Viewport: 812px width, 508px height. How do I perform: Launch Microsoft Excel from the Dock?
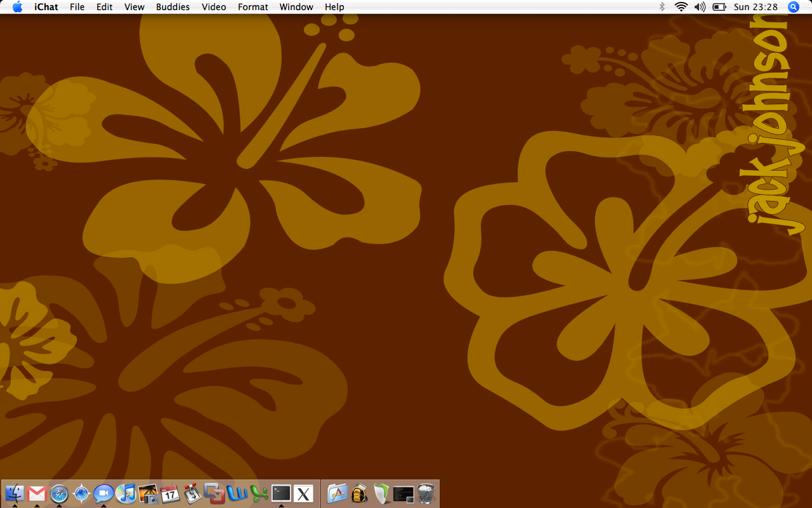(259, 493)
